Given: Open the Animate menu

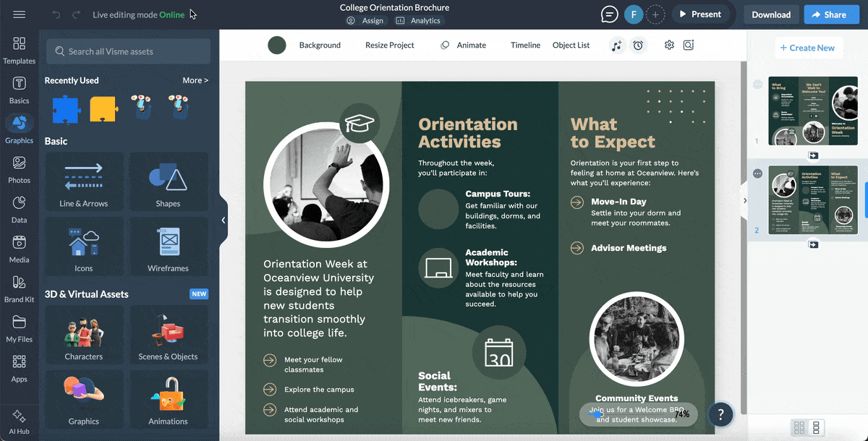Looking at the screenshot, I should pos(464,45).
